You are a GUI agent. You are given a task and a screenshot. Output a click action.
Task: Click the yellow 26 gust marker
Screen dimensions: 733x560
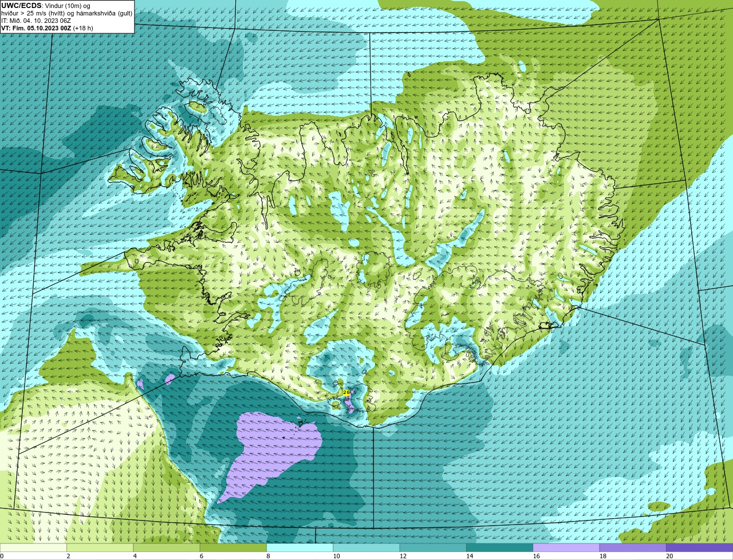point(346,392)
